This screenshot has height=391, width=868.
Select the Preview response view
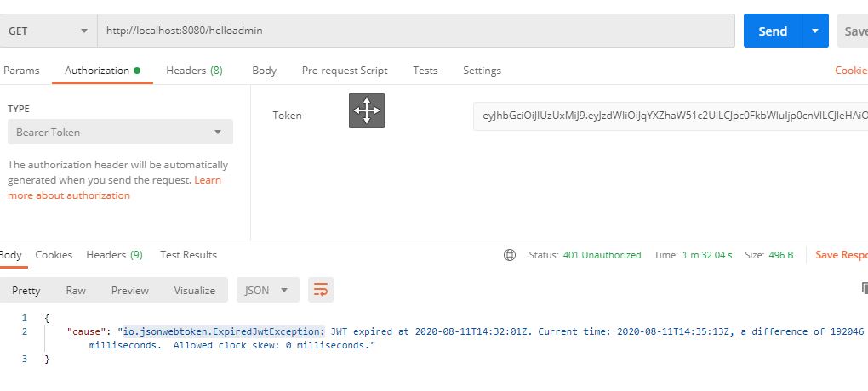tap(129, 291)
